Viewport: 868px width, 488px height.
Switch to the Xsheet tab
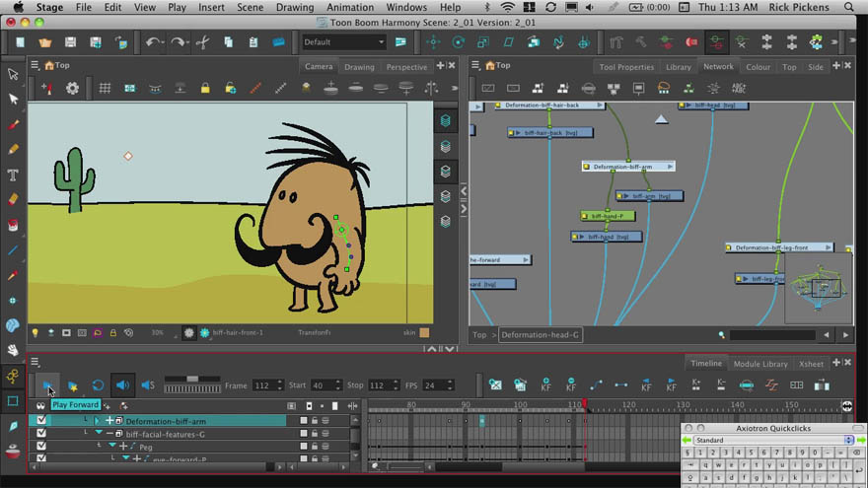(811, 364)
